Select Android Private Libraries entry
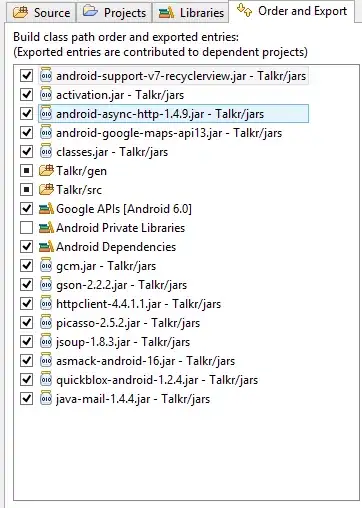The height and width of the screenshot is (508, 362). pos(121,228)
